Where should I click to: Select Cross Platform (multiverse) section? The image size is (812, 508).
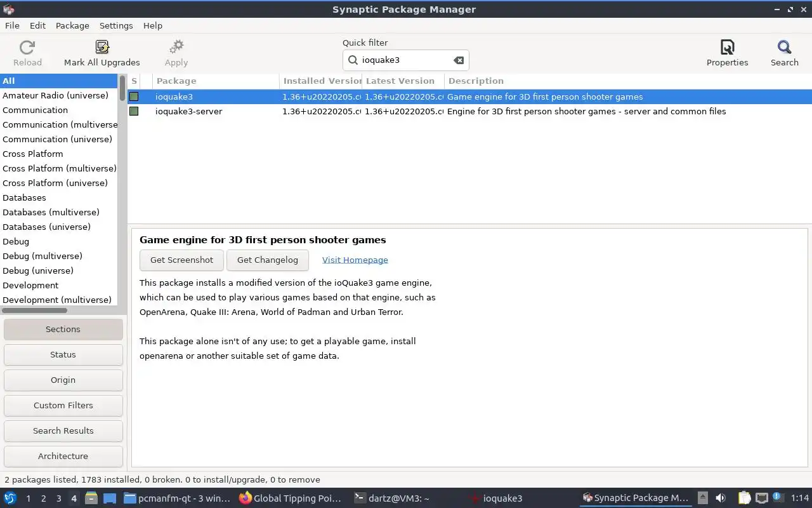pyautogui.click(x=59, y=168)
